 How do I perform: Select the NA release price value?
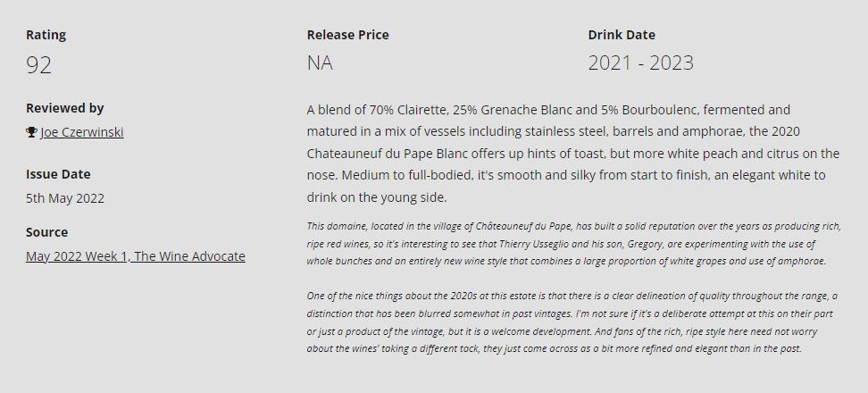[x=320, y=63]
